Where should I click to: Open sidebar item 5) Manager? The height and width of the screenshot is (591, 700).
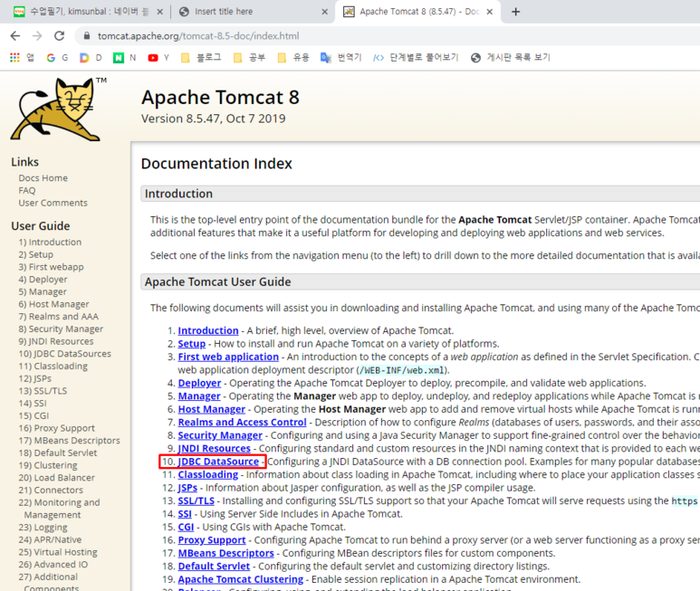coord(43,292)
